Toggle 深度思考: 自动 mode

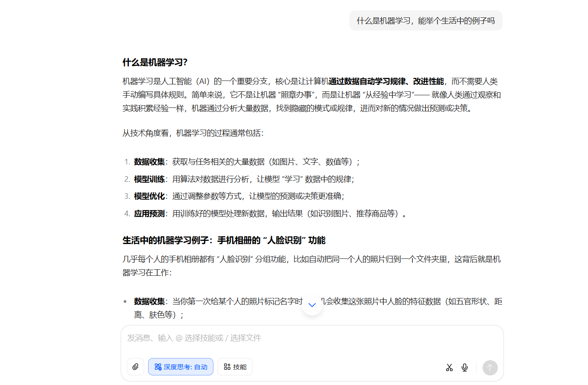181,367
